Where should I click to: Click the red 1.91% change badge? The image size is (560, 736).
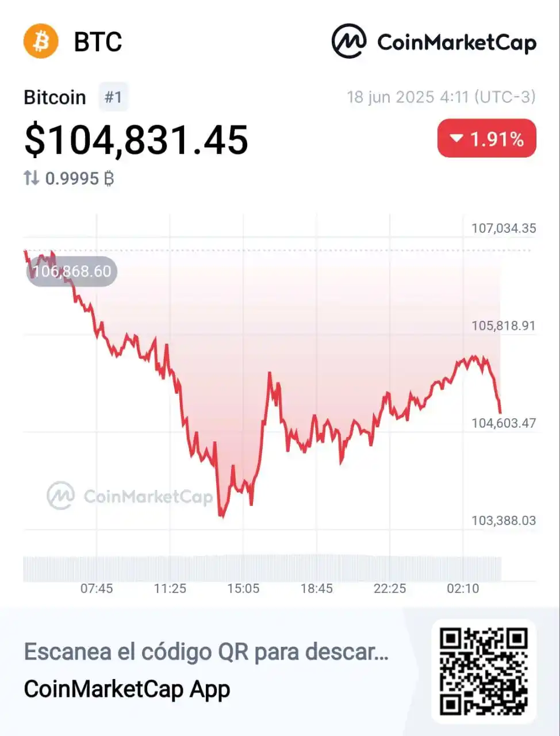pyautogui.click(x=486, y=139)
